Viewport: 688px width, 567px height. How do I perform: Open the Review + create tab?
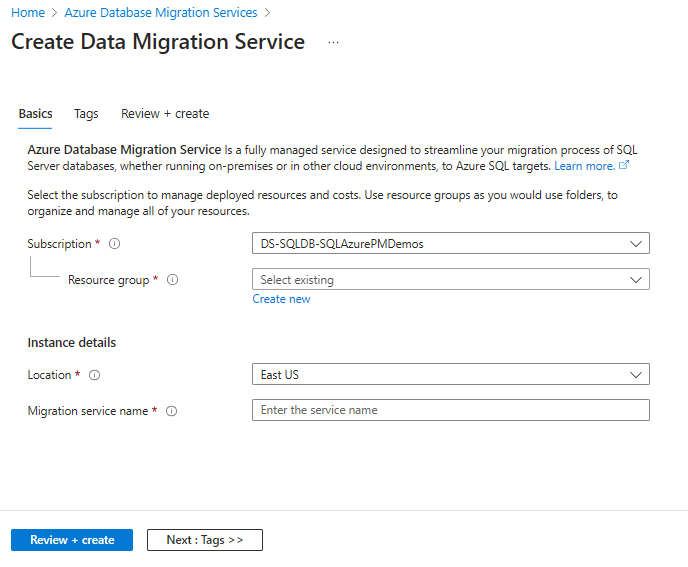(165, 114)
